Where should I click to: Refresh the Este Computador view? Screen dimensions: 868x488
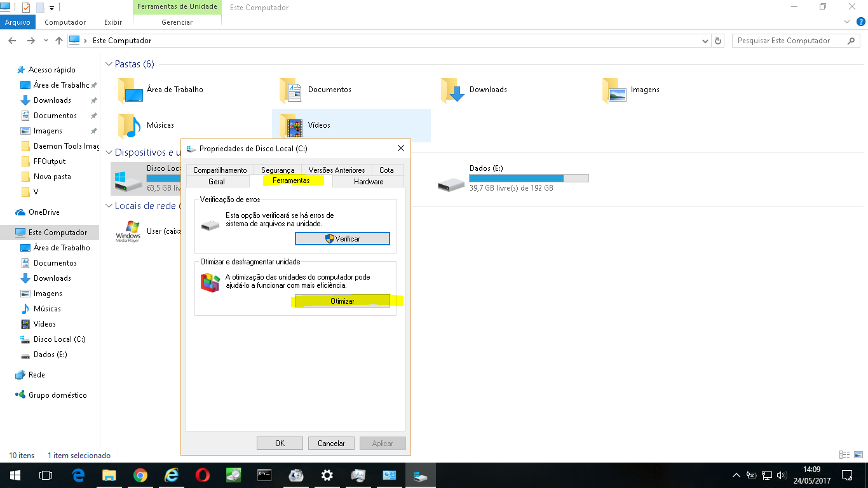[x=719, y=41]
